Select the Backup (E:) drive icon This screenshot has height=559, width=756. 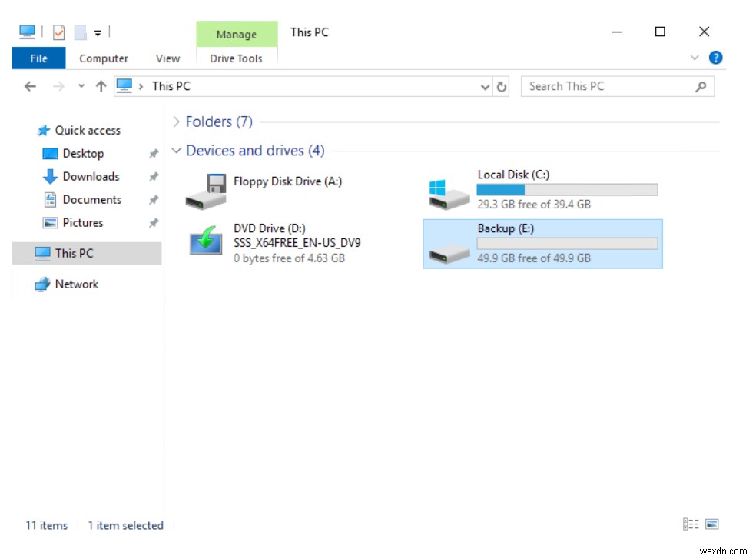coord(449,252)
